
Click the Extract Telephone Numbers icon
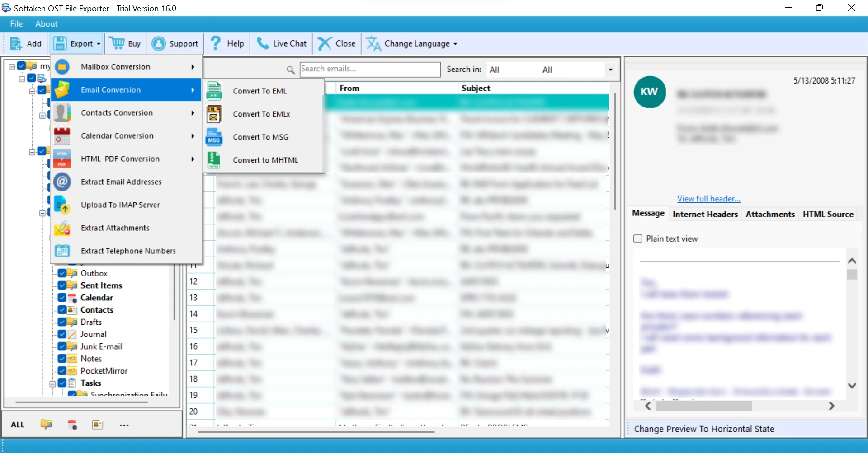pyautogui.click(x=62, y=251)
